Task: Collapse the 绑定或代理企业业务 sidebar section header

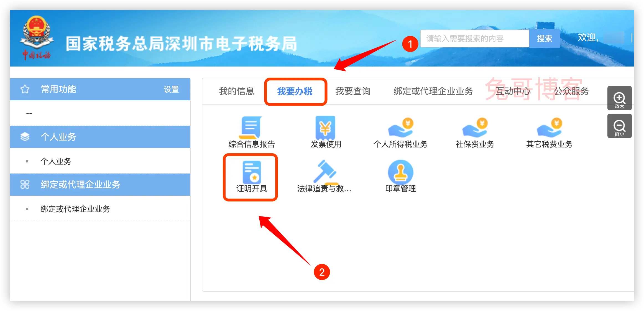Action: tap(100, 185)
